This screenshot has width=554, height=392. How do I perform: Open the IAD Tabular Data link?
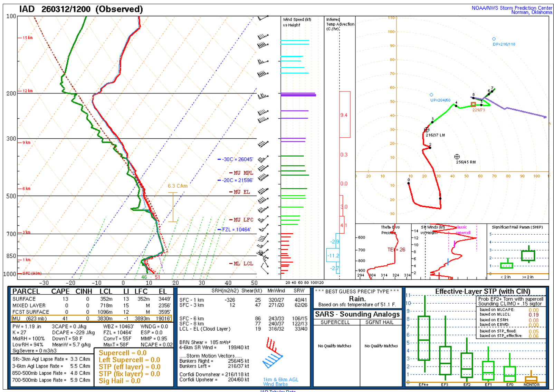click(278, 391)
